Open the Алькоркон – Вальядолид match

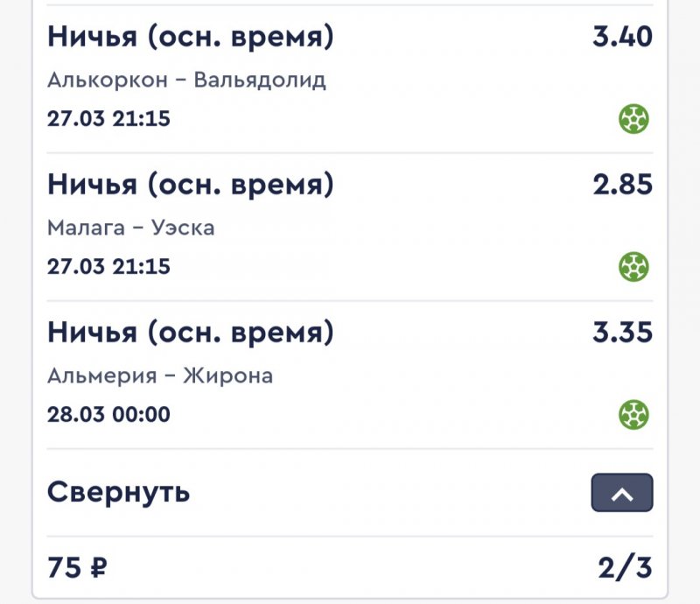tap(186, 81)
